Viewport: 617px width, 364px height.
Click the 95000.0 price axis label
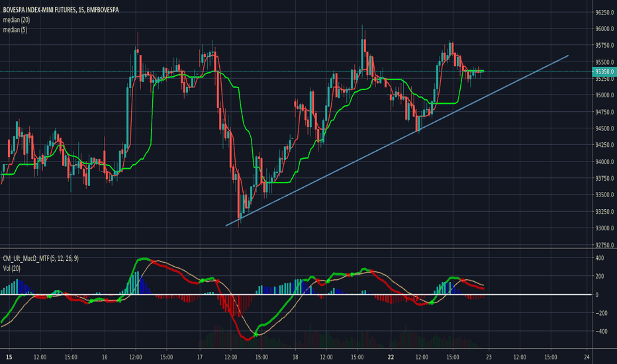coord(604,95)
